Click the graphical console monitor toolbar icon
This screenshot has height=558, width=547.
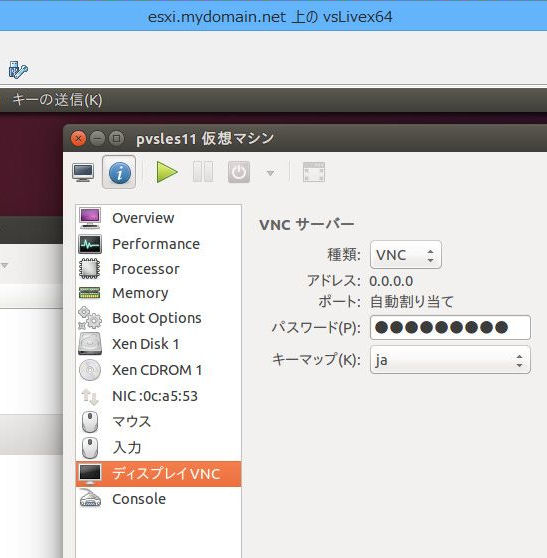[x=83, y=172]
